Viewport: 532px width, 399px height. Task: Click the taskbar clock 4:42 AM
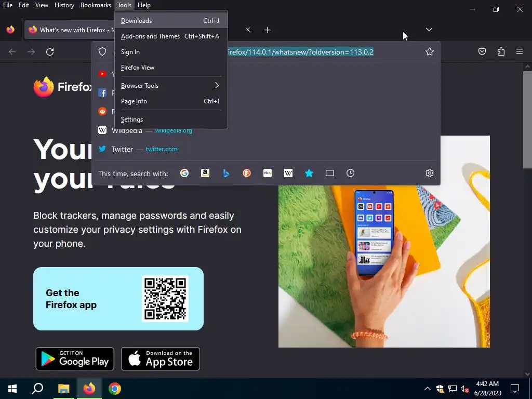[487, 384]
